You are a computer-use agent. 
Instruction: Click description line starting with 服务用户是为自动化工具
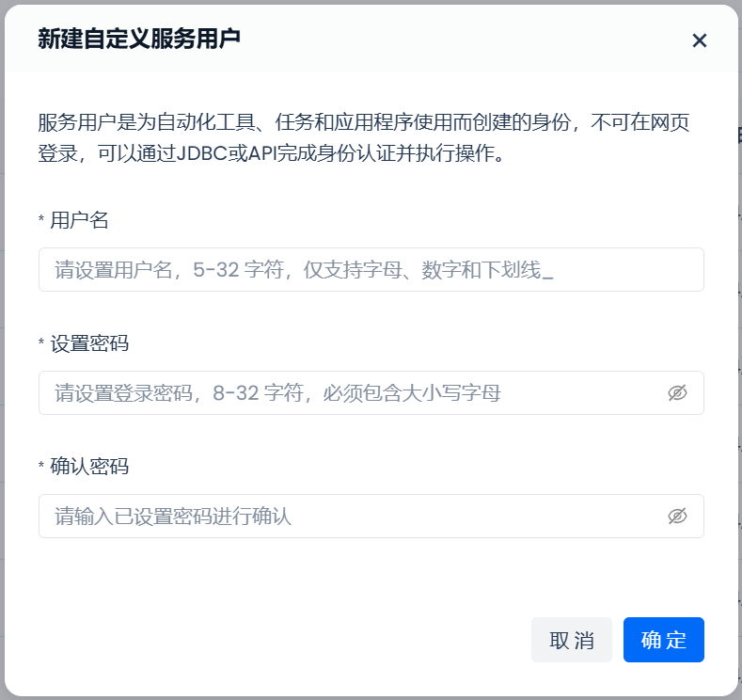coord(370,123)
